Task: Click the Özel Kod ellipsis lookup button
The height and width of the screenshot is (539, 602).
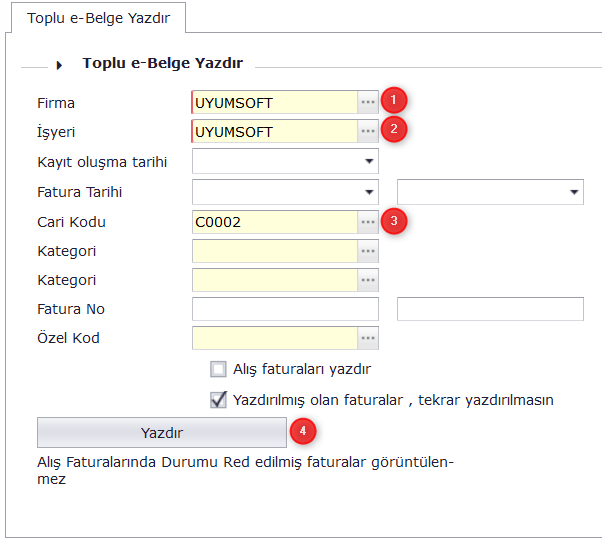Action: (x=368, y=338)
